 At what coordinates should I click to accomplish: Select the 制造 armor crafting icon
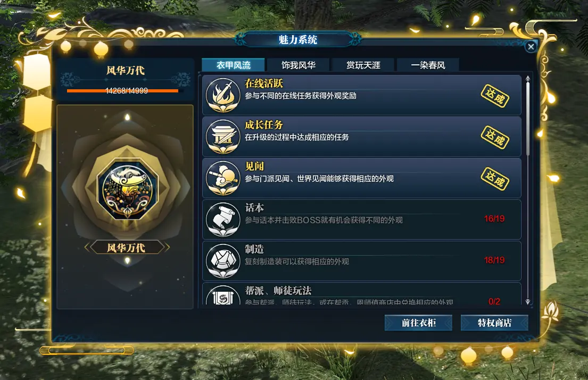(223, 261)
